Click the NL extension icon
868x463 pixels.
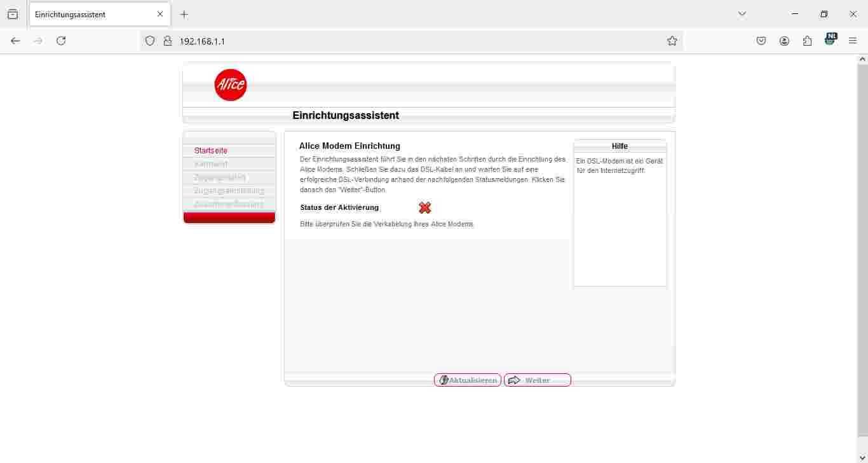830,39
